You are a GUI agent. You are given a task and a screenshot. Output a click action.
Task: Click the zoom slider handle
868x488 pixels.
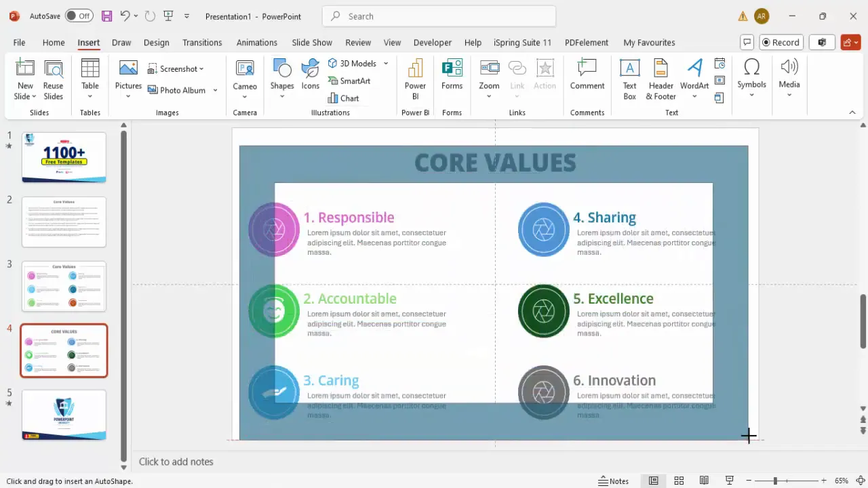point(775,481)
